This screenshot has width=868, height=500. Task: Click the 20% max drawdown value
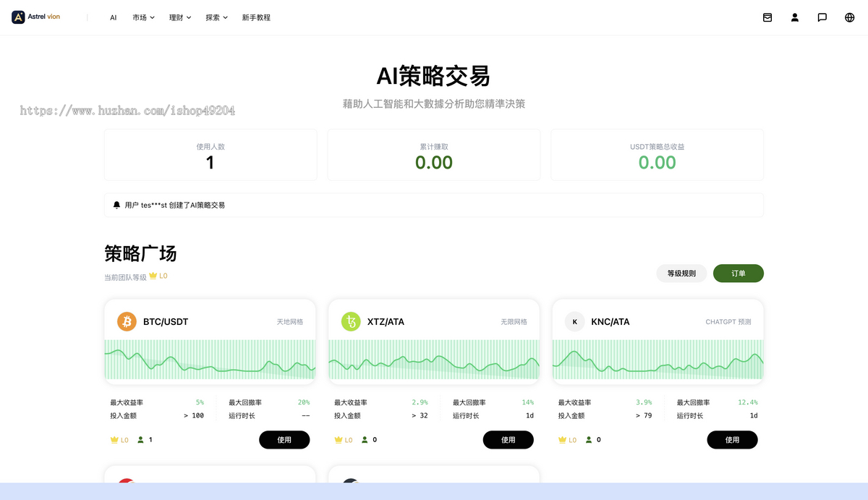(x=304, y=402)
